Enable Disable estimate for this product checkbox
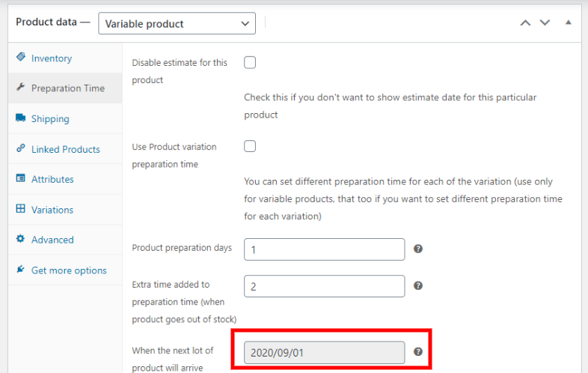This screenshot has height=373, width=588. (250, 63)
